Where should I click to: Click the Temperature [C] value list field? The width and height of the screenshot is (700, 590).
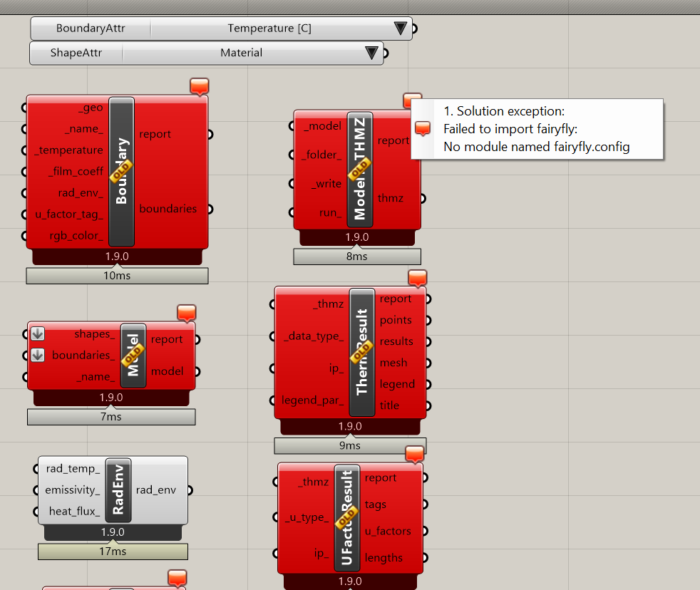pyautogui.click(x=269, y=29)
